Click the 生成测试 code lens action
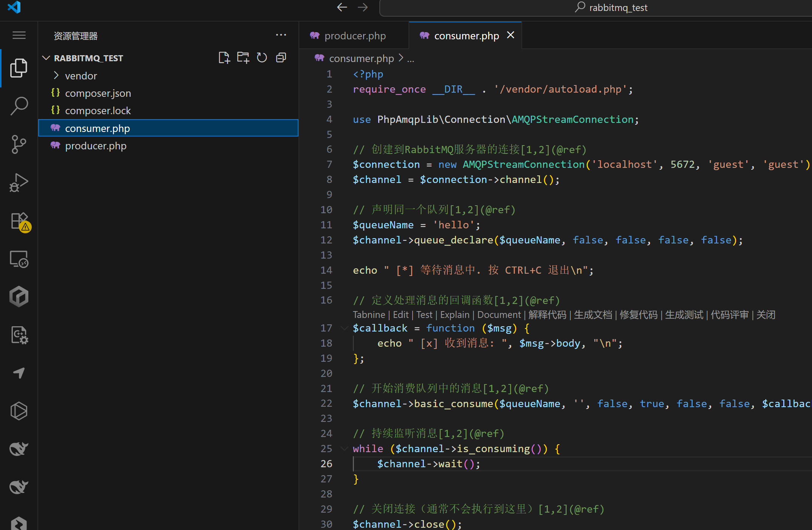Viewport: 812px width, 530px height. pos(684,315)
